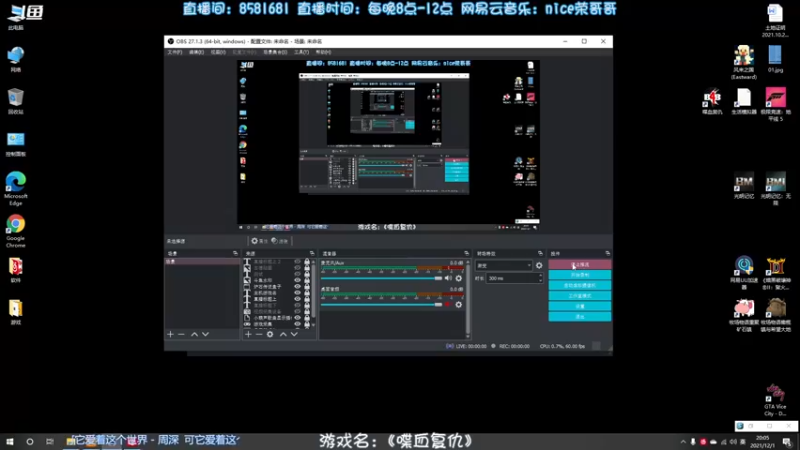Click the Studio Mode button in Controls
Screen dimensions: 800x450
point(580,296)
